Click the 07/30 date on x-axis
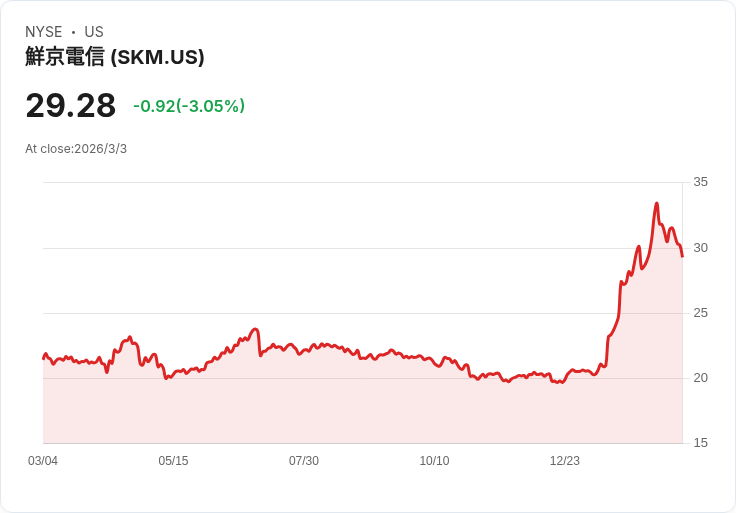This screenshot has height=513, width=736. pyautogui.click(x=304, y=461)
